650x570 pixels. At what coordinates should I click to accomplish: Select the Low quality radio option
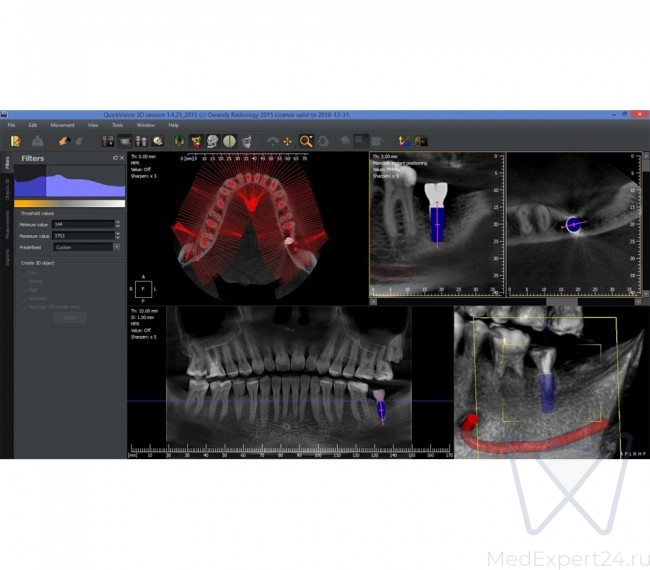point(23,272)
